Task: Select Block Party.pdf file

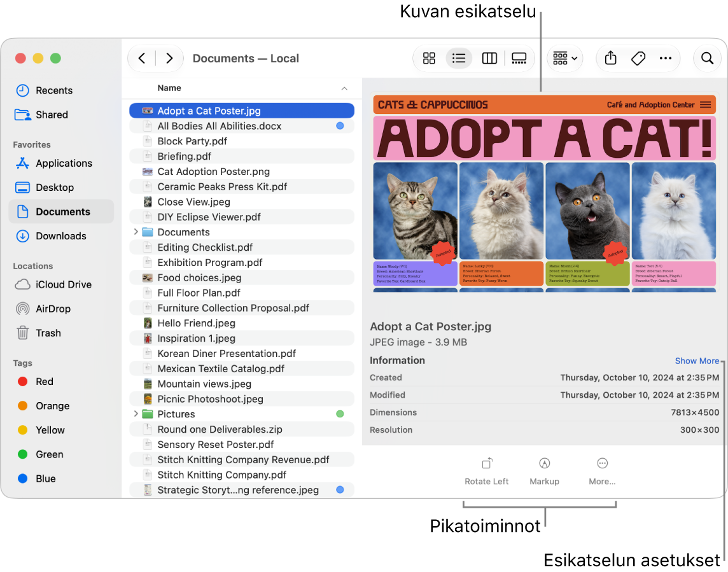Action: pos(242,141)
